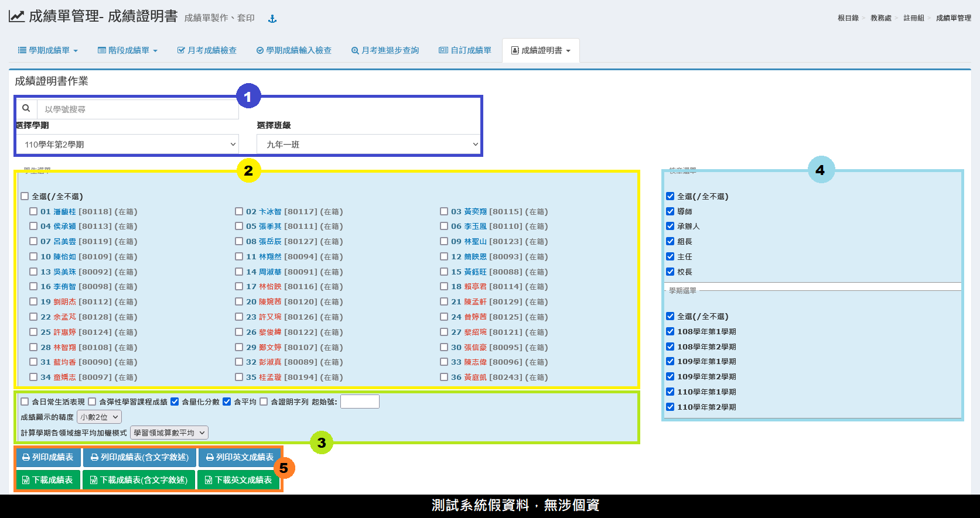
Task: Click the 下載英文成績表 button
Action: [x=238, y=480]
